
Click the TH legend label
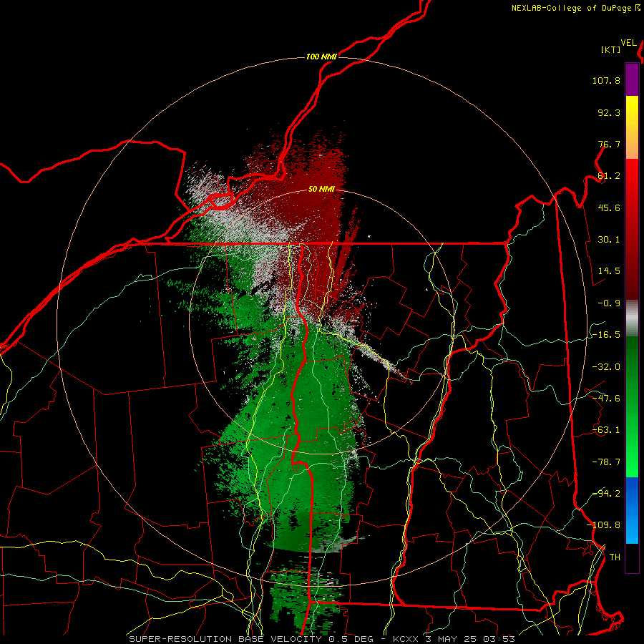coord(615,557)
